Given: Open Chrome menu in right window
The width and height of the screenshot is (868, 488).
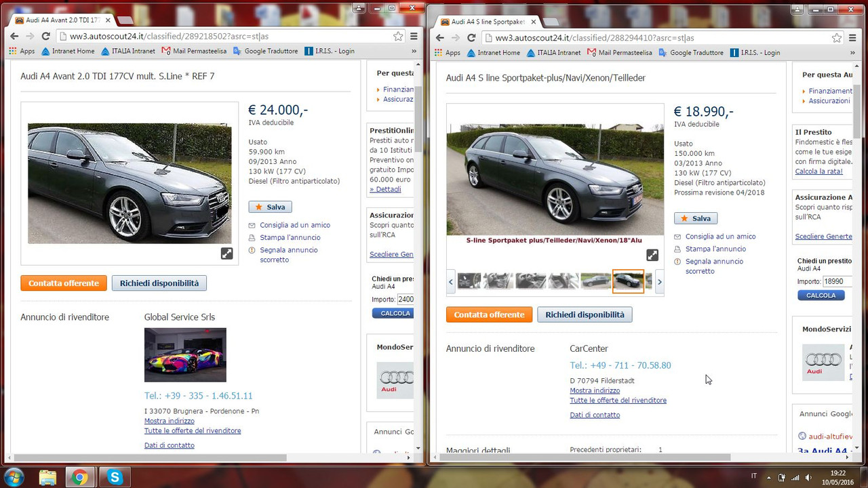Looking at the screenshot, I should (852, 38).
